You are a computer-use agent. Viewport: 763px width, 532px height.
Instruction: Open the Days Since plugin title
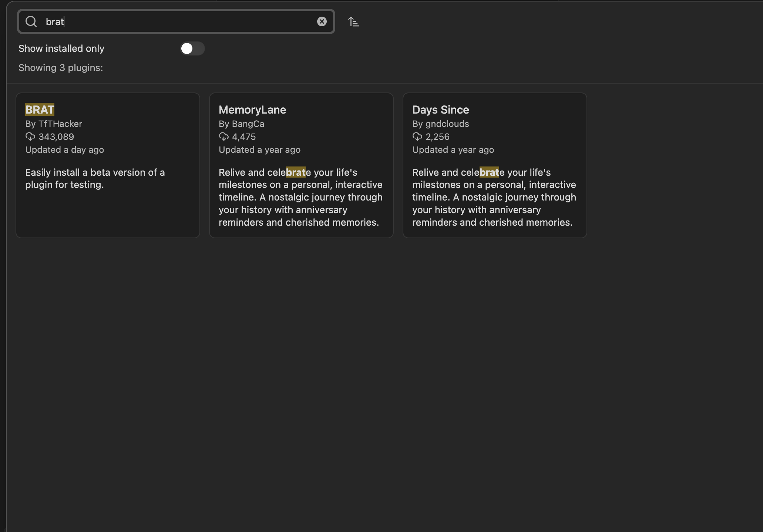click(x=440, y=110)
